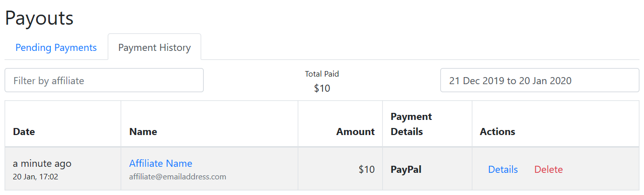This screenshot has width=644, height=195.
Task: Select the PayPal payment details text
Action: [406, 169]
